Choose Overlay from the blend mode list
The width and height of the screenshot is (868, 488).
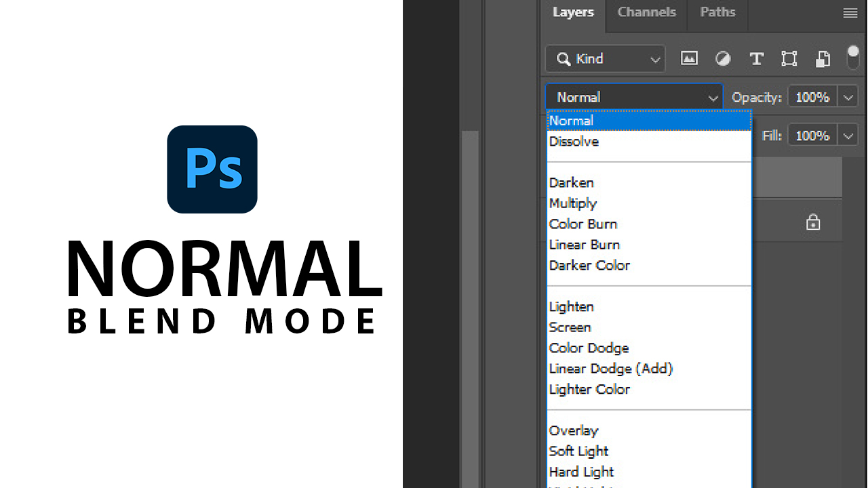click(x=574, y=430)
